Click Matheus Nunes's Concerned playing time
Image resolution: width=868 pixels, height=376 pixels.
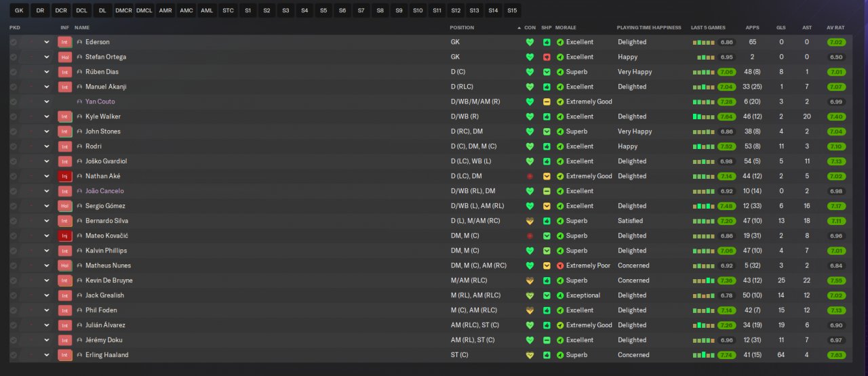pos(633,266)
